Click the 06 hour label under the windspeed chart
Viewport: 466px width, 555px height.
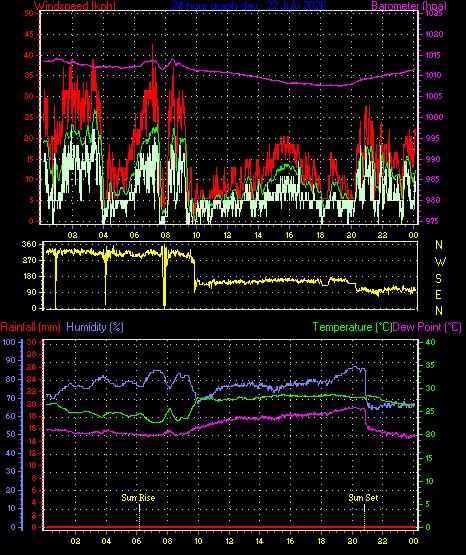click(x=134, y=235)
